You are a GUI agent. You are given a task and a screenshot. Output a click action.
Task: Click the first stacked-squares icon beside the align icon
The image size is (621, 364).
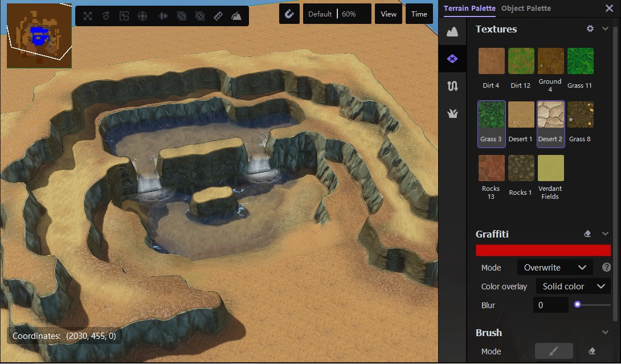click(x=181, y=16)
